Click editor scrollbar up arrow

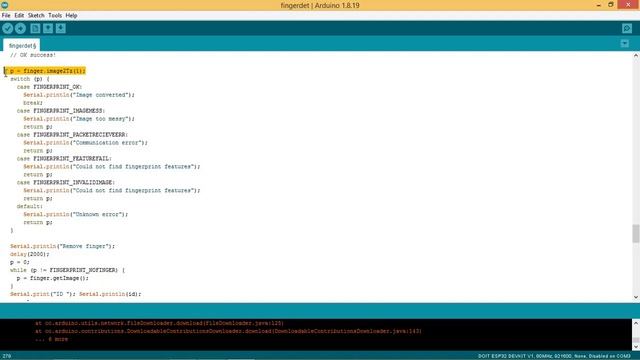(636, 56)
